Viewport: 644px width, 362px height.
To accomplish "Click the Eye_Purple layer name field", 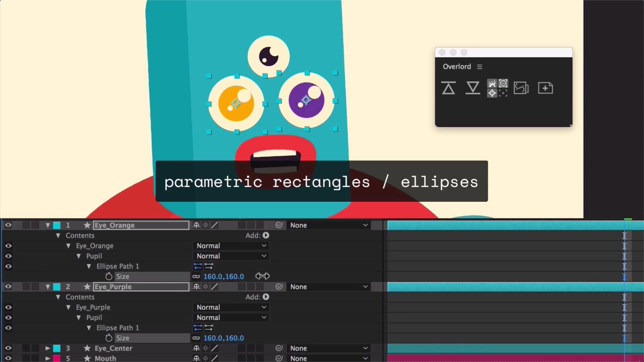I will (141, 287).
